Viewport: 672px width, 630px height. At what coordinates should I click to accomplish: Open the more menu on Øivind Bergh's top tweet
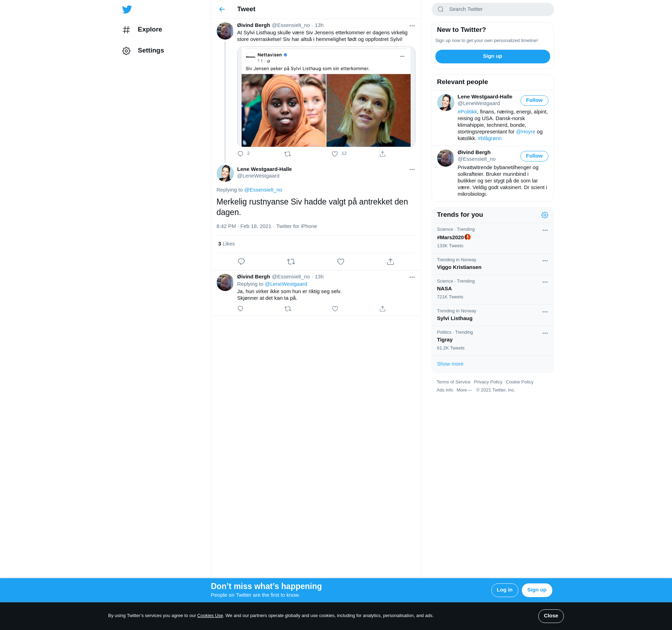pyautogui.click(x=412, y=26)
